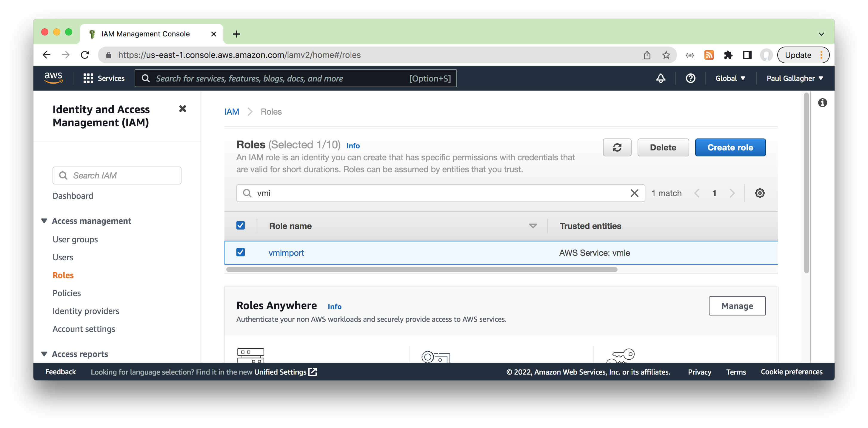Click the Create role button

coord(731,147)
